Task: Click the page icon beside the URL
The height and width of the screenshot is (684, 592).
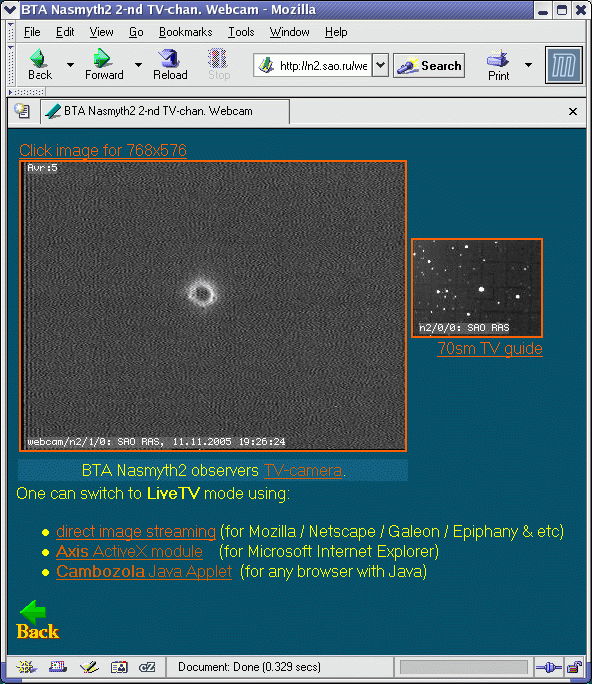Action: [x=266, y=65]
